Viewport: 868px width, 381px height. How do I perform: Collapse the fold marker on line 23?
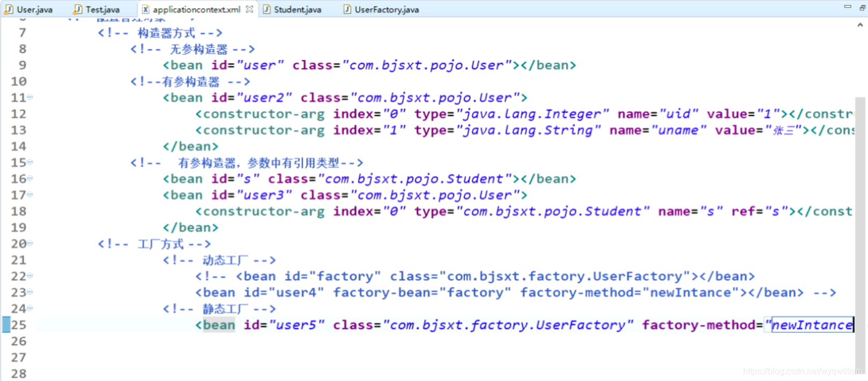click(30, 292)
